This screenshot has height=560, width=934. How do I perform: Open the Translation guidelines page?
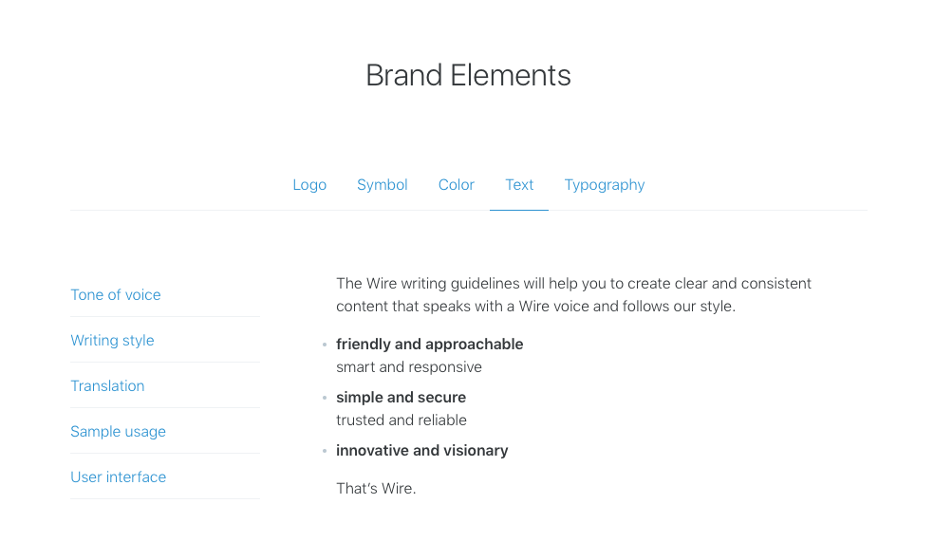point(107,385)
